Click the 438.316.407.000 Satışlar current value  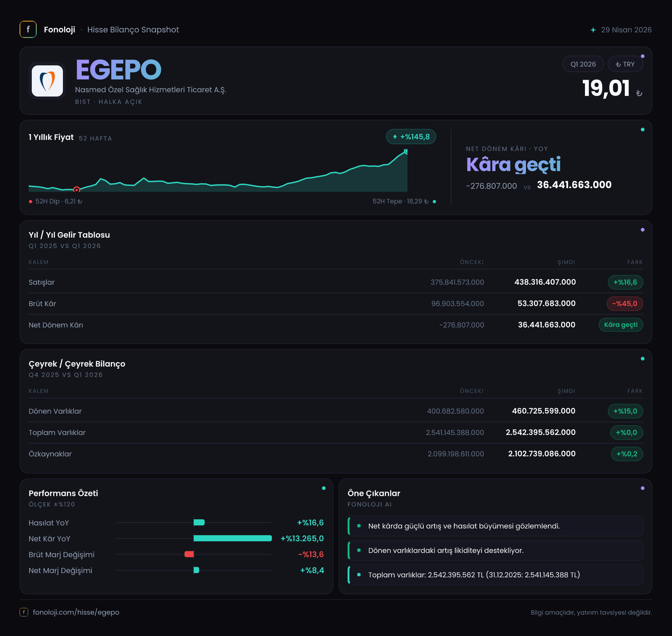pos(545,282)
